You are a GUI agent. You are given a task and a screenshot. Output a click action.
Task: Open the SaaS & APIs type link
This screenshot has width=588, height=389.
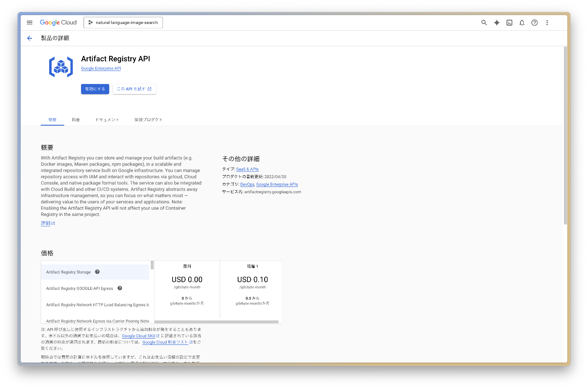coord(247,169)
